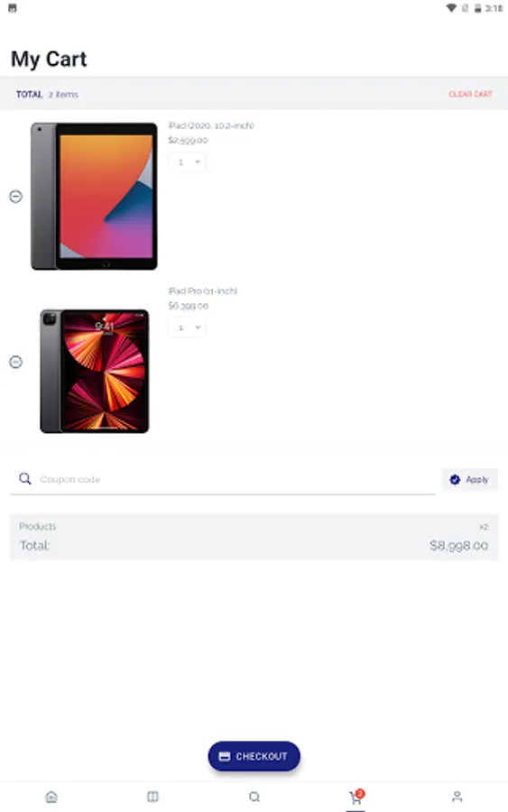Open the profile icon tab

coord(457,797)
